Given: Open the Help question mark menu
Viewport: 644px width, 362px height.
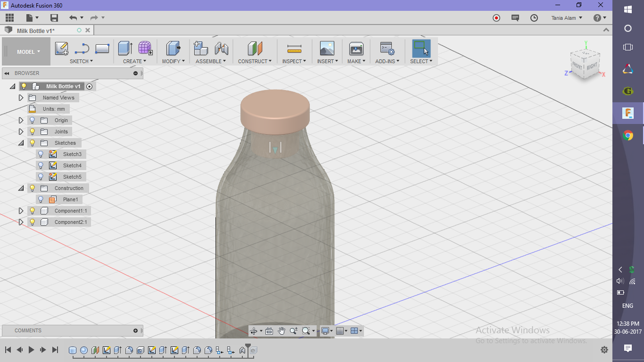Looking at the screenshot, I should click(x=599, y=18).
